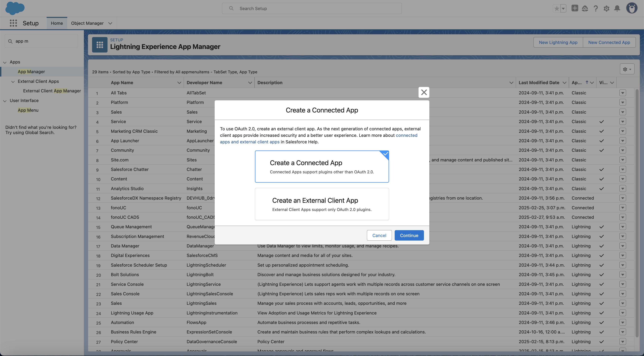Click the Quick Find magnifier icon

10,41
